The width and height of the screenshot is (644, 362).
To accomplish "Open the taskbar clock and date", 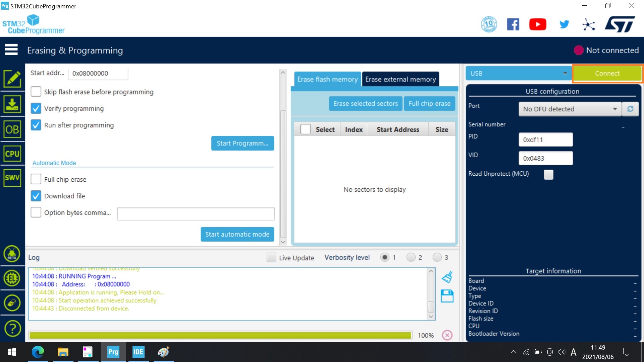I will (x=598, y=352).
